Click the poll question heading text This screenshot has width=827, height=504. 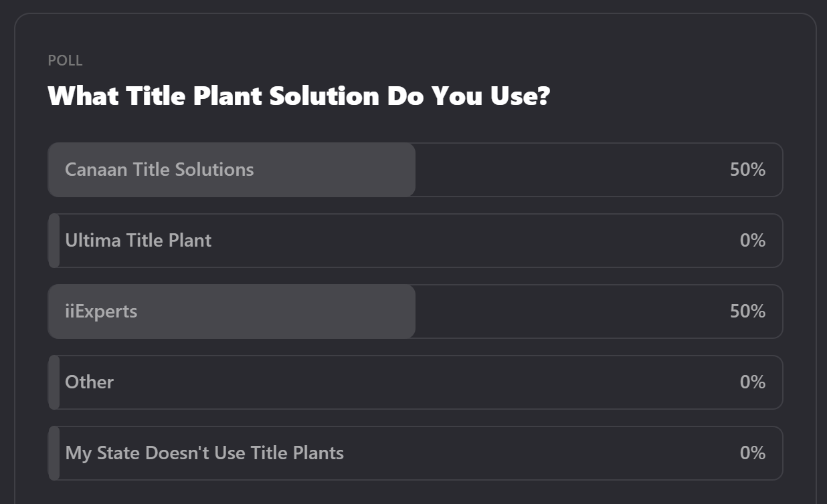(298, 96)
